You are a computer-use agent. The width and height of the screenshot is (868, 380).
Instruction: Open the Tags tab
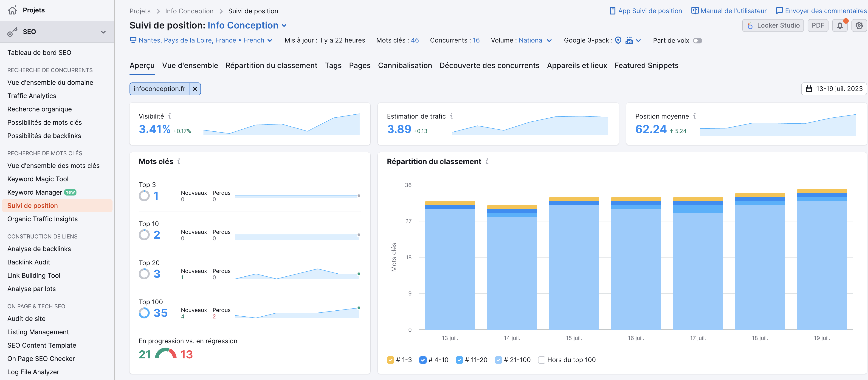point(333,65)
